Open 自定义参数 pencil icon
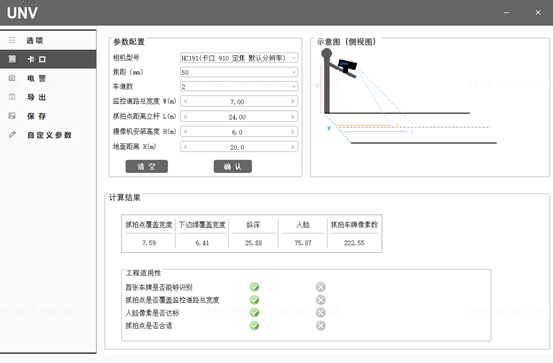Screen dimensions: 553x363 pos(12,135)
